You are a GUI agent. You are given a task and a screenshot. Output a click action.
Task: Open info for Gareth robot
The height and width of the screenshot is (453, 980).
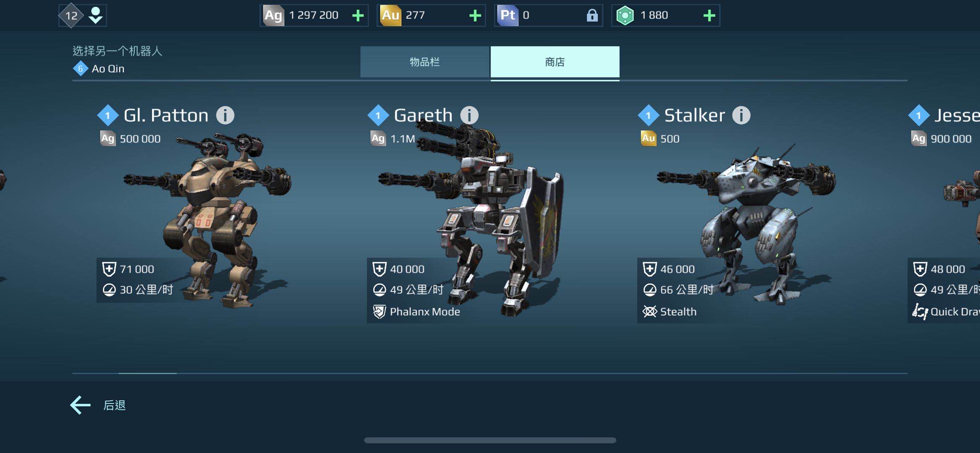click(x=469, y=115)
